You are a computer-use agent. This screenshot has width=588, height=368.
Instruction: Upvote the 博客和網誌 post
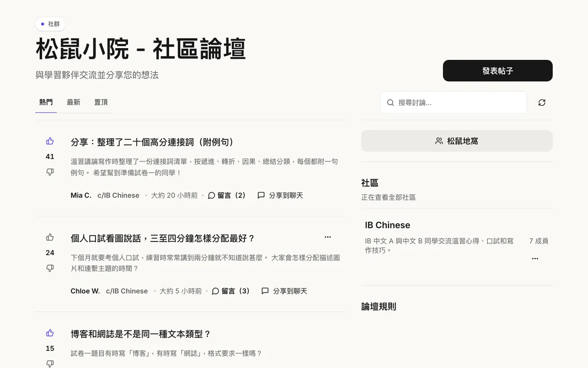50,333
